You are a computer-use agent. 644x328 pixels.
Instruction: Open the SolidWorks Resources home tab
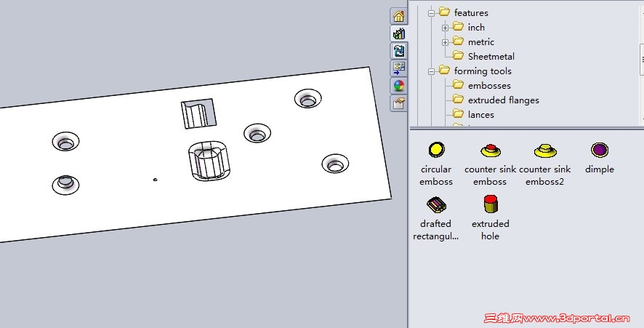[x=398, y=16]
